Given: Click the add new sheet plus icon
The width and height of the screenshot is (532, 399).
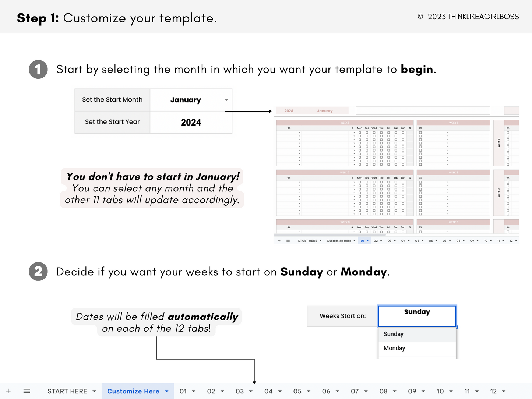Looking at the screenshot, I should point(8,391).
